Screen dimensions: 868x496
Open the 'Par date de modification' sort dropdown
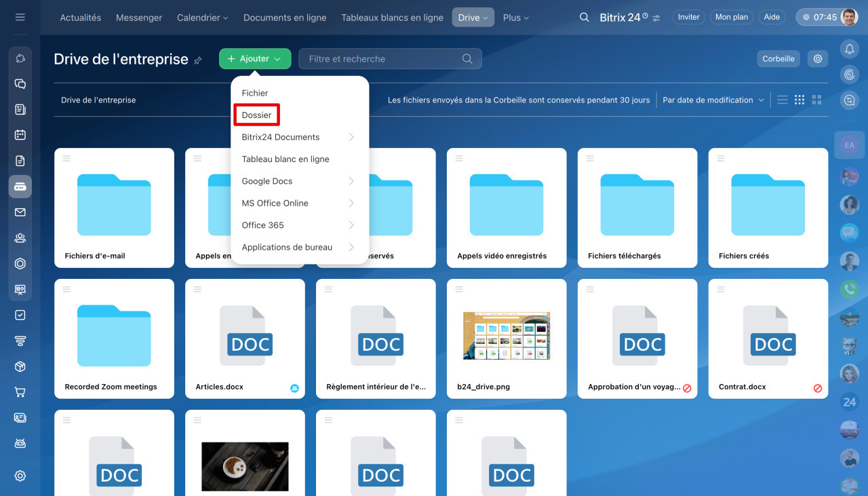point(713,100)
